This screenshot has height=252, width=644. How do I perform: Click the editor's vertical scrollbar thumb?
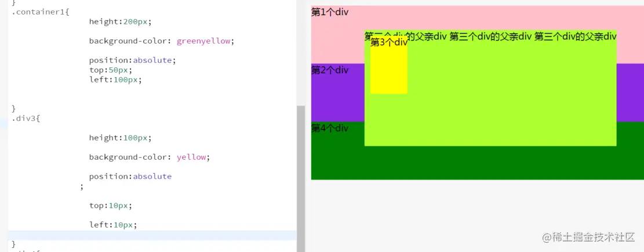pyautogui.click(x=301, y=178)
